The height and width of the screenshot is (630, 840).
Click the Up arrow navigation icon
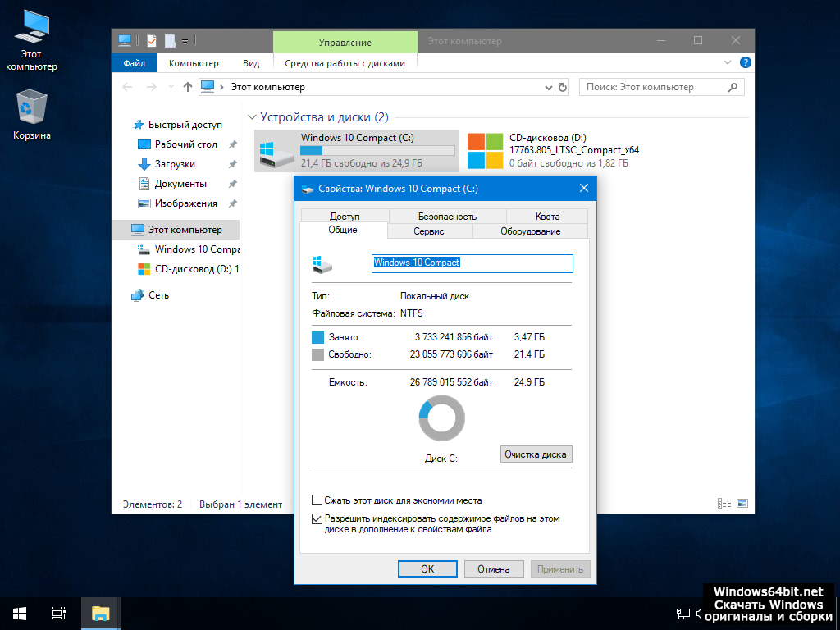pos(188,87)
